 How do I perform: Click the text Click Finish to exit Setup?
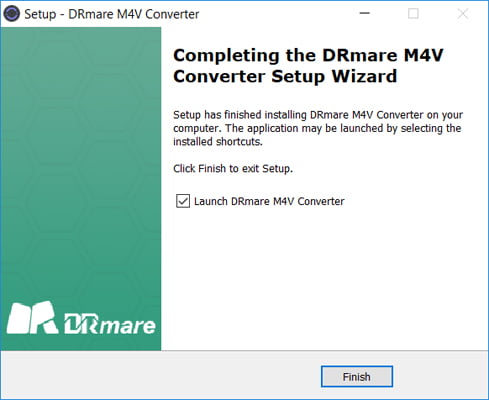click(x=233, y=168)
